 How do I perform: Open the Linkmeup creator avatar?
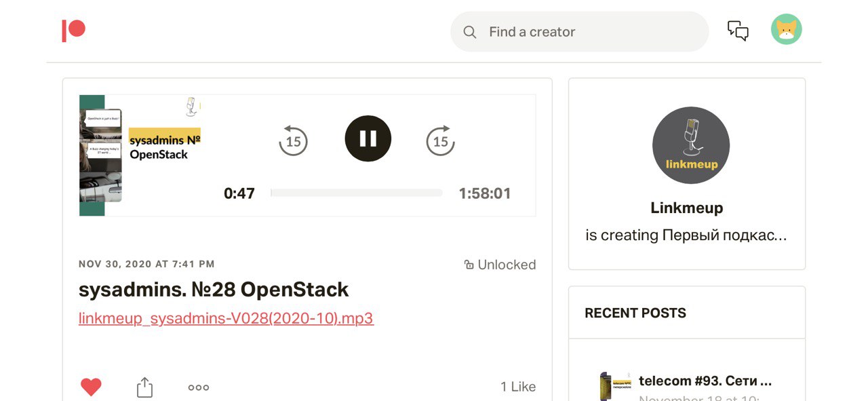pyautogui.click(x=690, y=145)
